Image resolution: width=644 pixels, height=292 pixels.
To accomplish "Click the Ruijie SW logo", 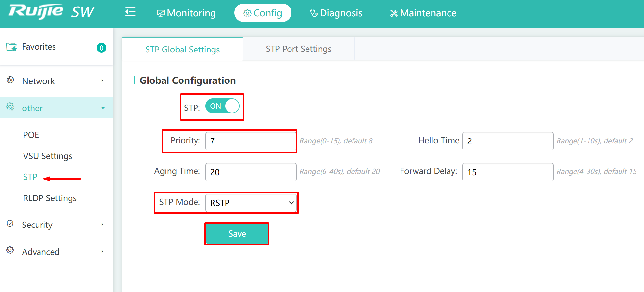I will [x=52, y=12].
